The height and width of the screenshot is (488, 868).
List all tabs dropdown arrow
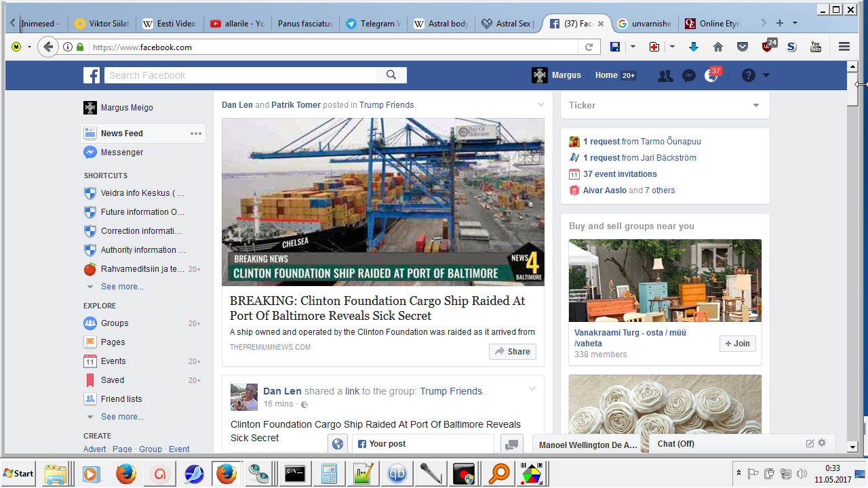click(x=795, y=23)
